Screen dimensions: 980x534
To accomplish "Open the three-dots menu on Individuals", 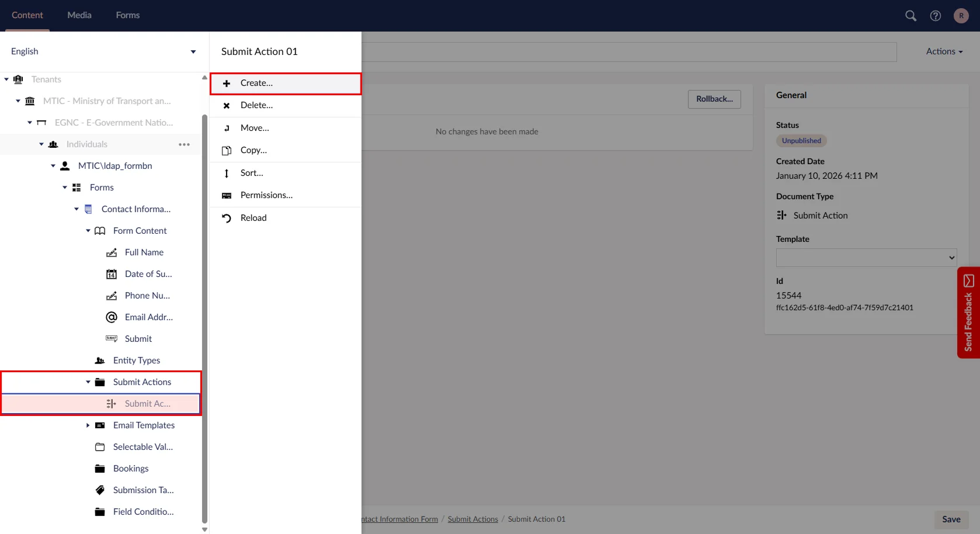I will (185, 144).
